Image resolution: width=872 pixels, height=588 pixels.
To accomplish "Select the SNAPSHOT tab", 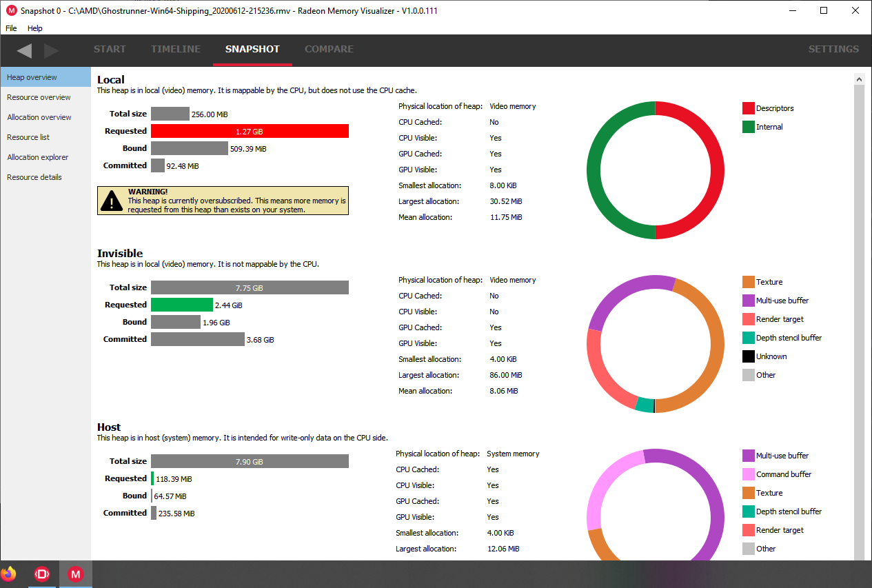I will click(252, 49).
